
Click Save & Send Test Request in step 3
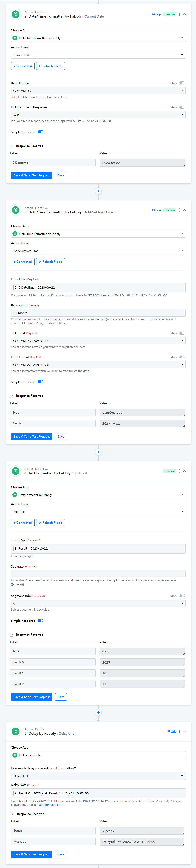coord(32,436)
